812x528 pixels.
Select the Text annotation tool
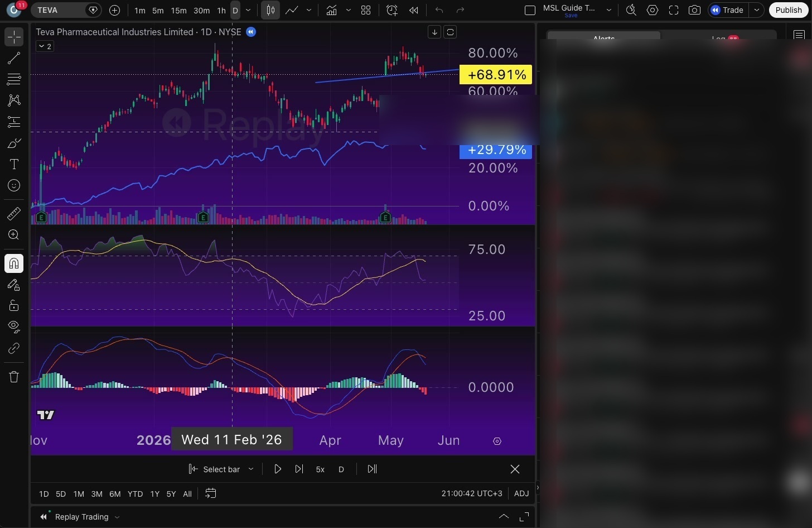[14, 164]
